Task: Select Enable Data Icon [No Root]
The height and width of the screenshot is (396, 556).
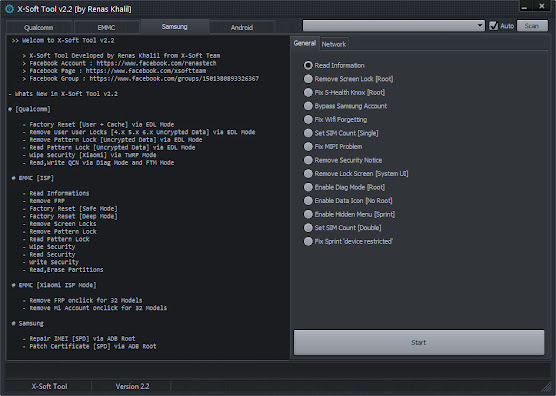Action: tap(348, 201)
